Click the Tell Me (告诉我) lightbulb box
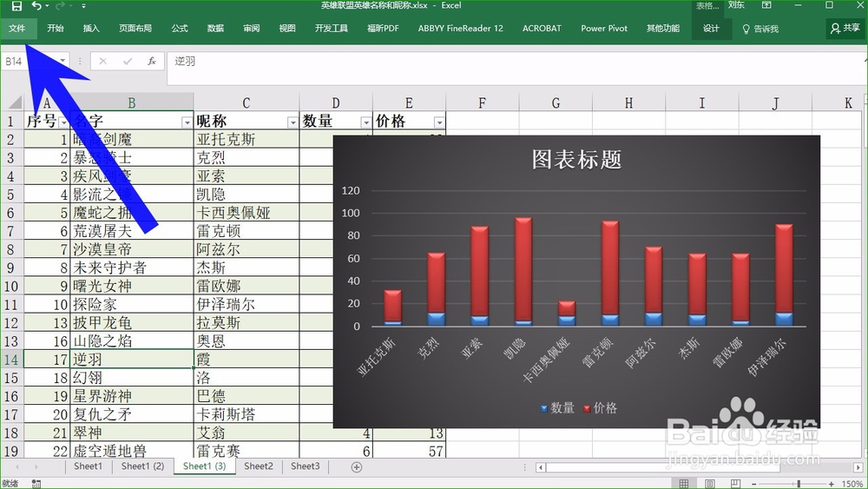Image resolution: width=868 pixels, height=489 pixels. (760, 29)
